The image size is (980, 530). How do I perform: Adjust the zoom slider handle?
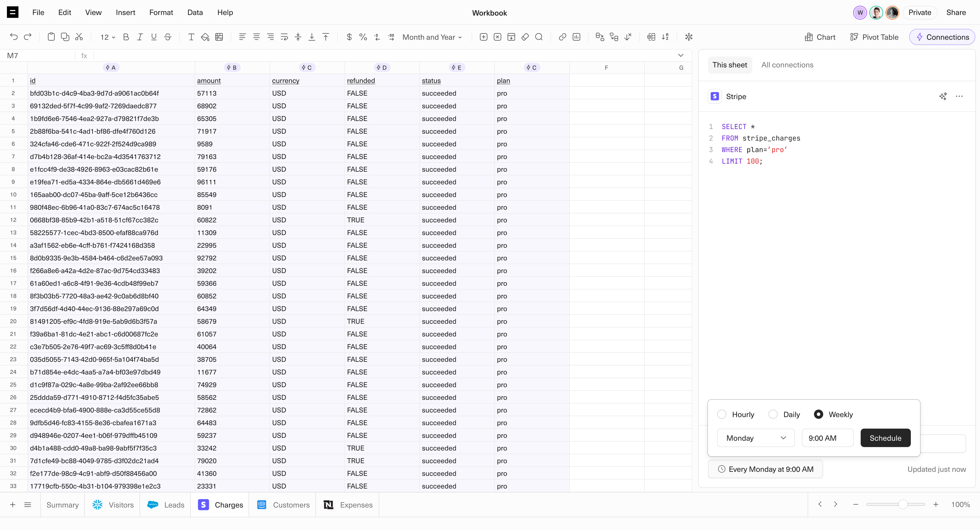click(x=902, y=505)
